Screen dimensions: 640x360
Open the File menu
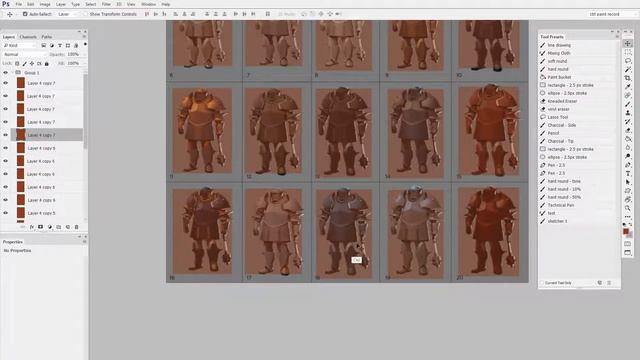point(18,4)
